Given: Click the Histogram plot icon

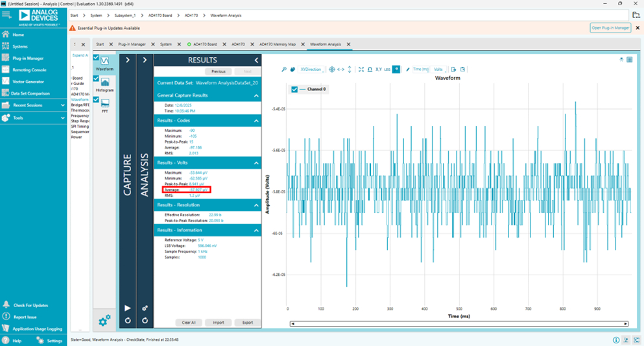Looking at the screenshot, I should (x=105, y=82).
